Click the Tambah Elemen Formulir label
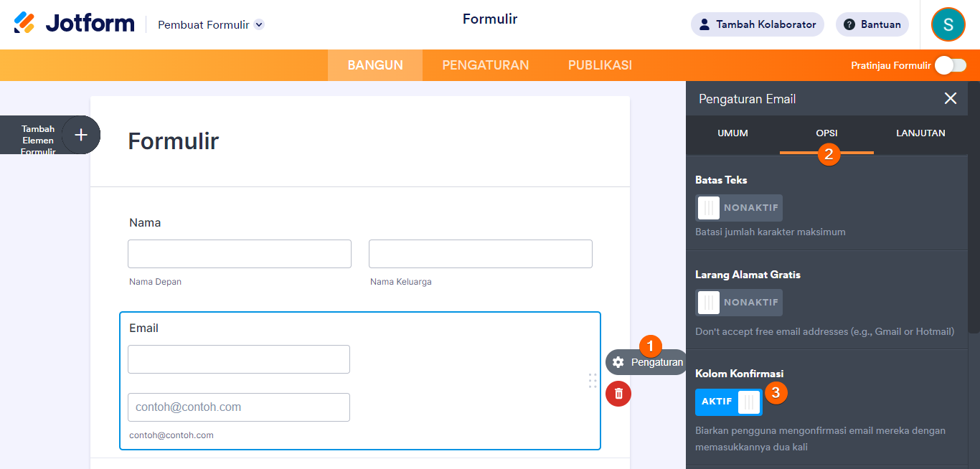 click(x=38, y=140)
